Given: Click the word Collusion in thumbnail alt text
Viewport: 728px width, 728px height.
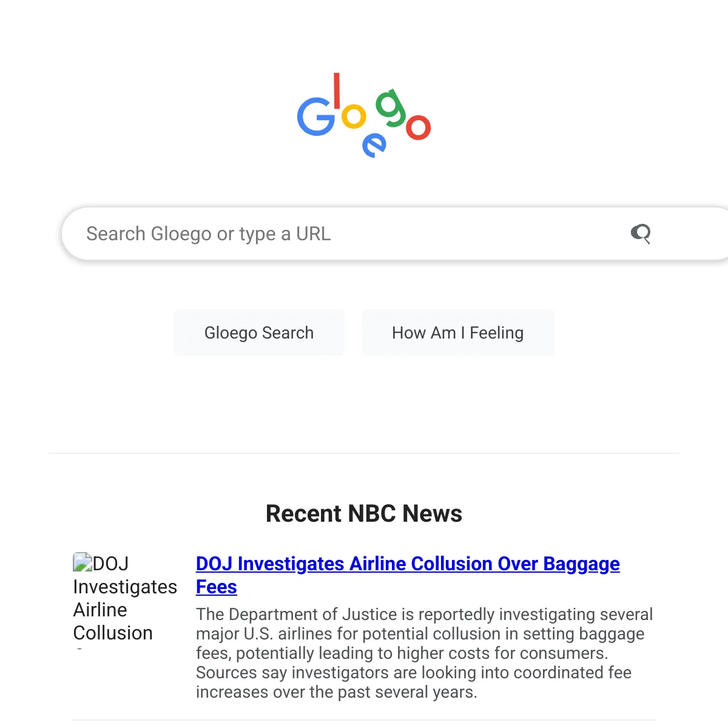Looking at the screenshot, I should (x=113, y=633).
